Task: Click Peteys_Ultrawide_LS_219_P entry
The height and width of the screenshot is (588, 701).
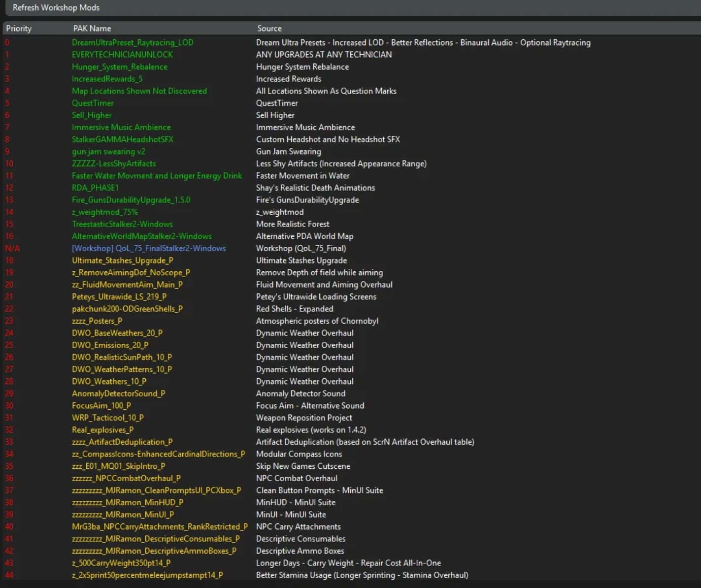Action: [119, 297]
